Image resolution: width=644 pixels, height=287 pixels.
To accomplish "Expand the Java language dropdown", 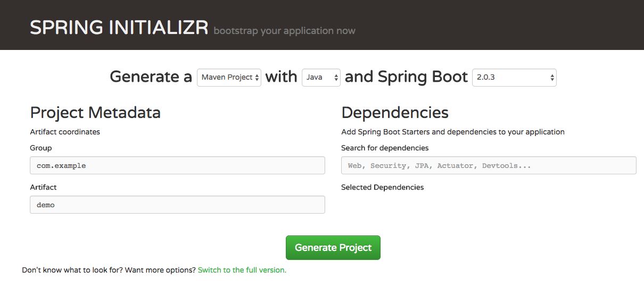I will click(x=321, y=78).
